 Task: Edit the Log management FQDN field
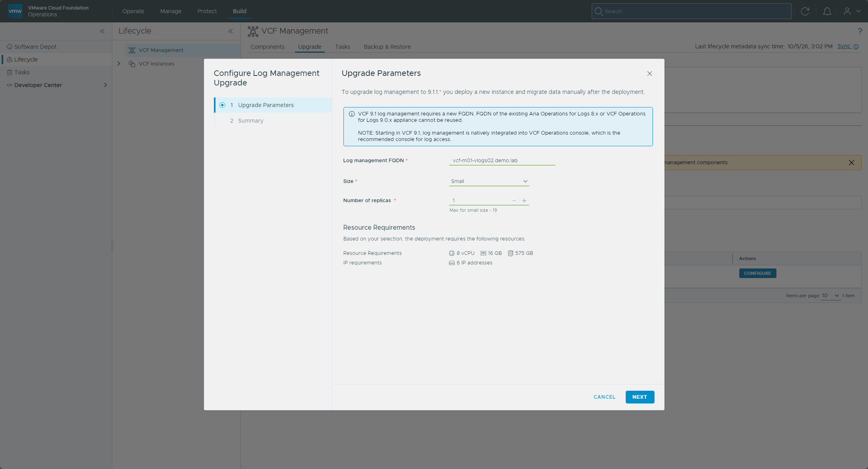pos(502,161)
